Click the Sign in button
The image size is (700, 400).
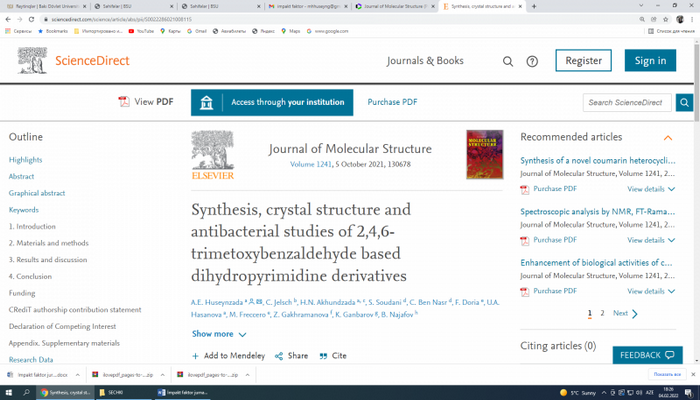tap(650, 61)
